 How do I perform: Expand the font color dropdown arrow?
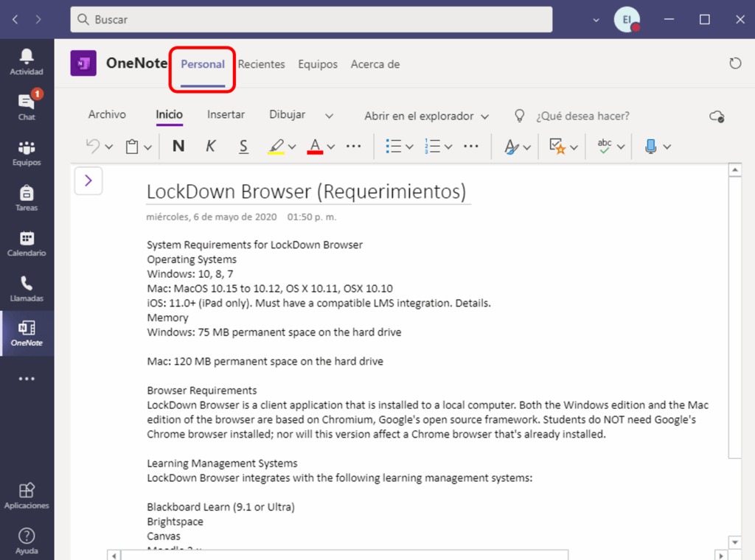(331, 147)
